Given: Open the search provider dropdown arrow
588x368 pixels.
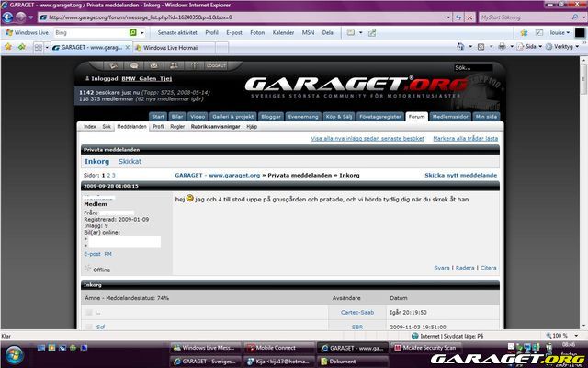Looking at the screenshot, I should point(582,17).
